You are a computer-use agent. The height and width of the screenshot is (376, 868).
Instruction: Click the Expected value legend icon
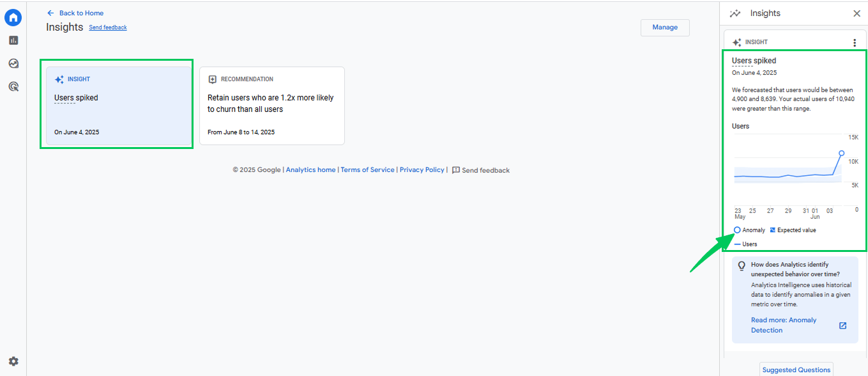click(772, 230)
